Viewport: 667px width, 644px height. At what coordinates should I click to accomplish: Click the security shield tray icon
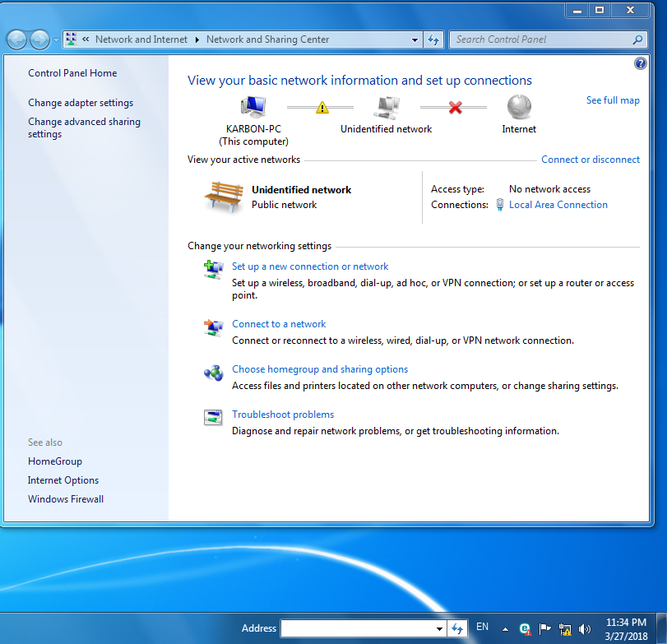[x=525, y=628]
